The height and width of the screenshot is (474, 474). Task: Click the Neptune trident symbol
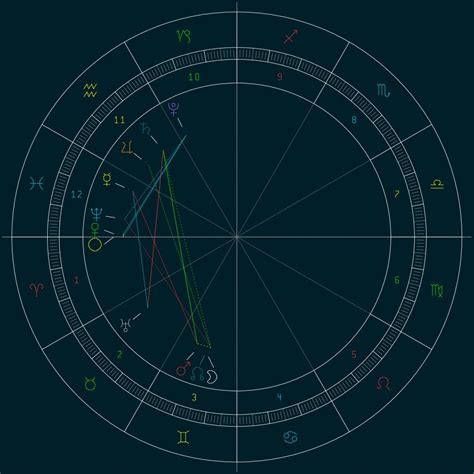point(97,214)
